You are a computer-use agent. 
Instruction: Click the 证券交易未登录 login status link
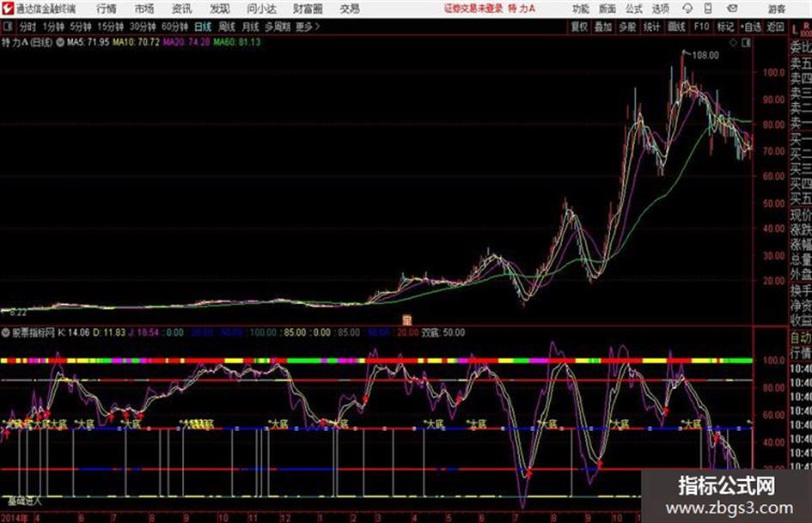point(473,9)
